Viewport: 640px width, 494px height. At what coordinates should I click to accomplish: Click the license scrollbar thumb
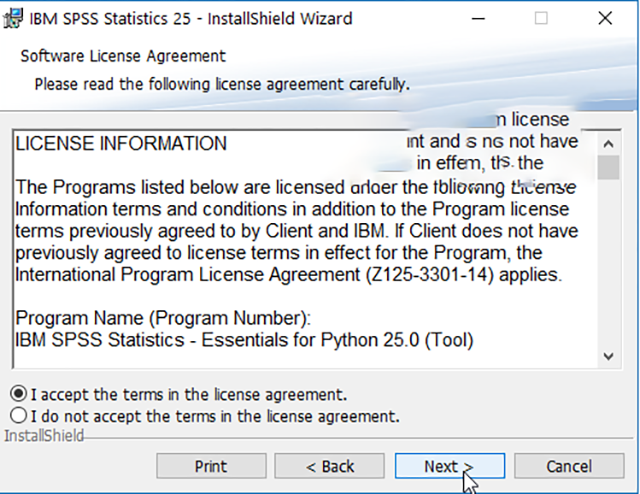pos(609,167)
